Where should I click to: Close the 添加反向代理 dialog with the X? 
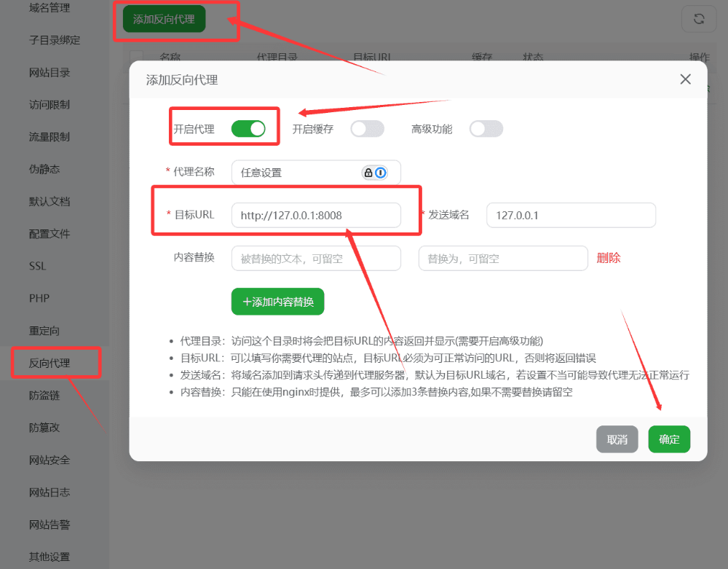pos(685,79)
